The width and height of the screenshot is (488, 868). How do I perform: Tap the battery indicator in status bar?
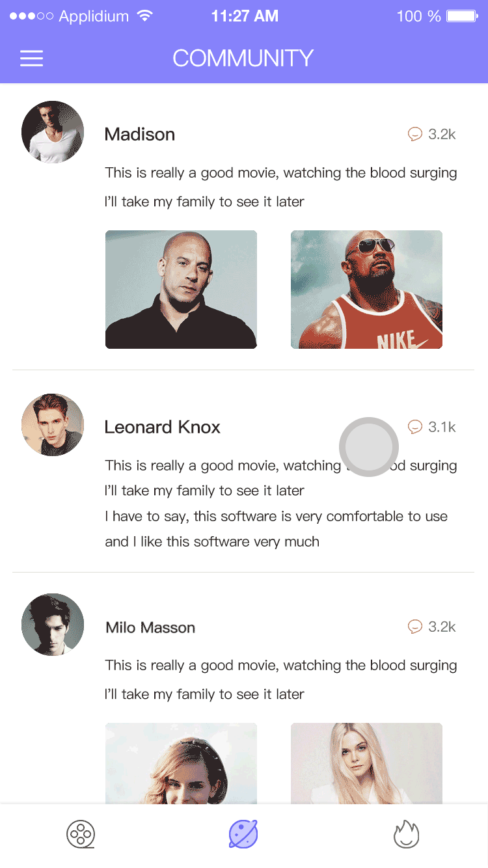point(463,16)
